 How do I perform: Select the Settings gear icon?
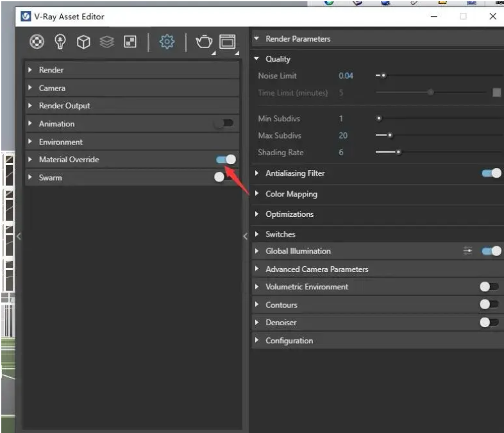(x=167, y=42)
